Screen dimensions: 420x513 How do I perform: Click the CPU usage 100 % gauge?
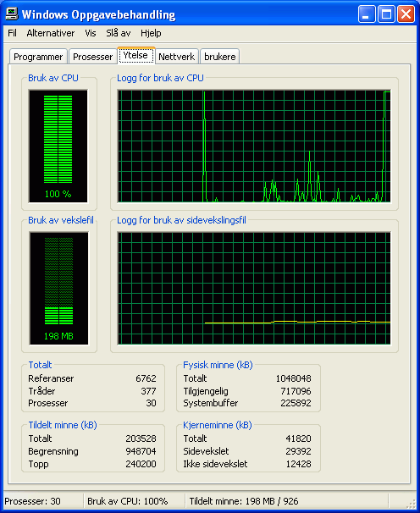58,146
